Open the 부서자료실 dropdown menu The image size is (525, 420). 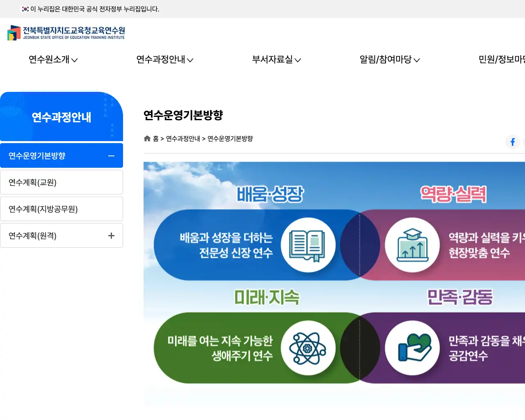[x=276, y=59]
